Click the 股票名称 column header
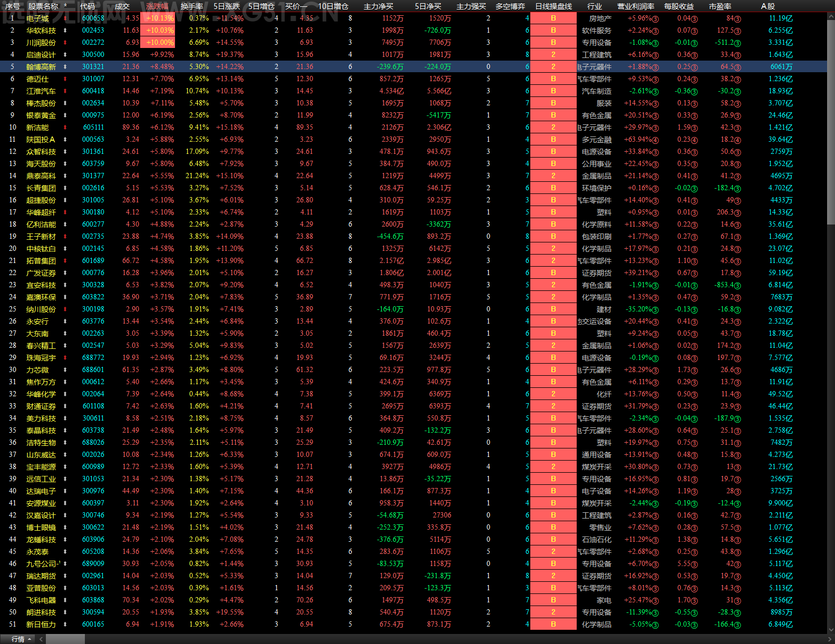The height and width of the screenshot is (644, 835). [x=43, y=6]
